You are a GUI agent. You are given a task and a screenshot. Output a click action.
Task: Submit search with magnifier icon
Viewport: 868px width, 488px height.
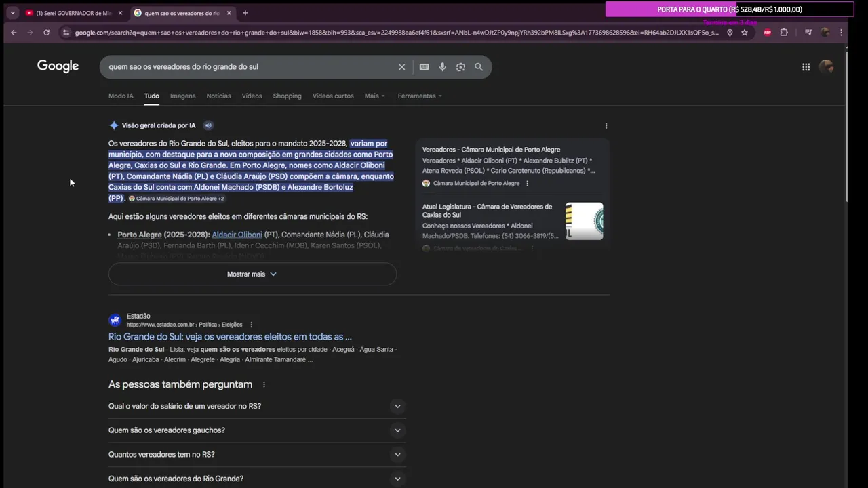coord(479,67)
